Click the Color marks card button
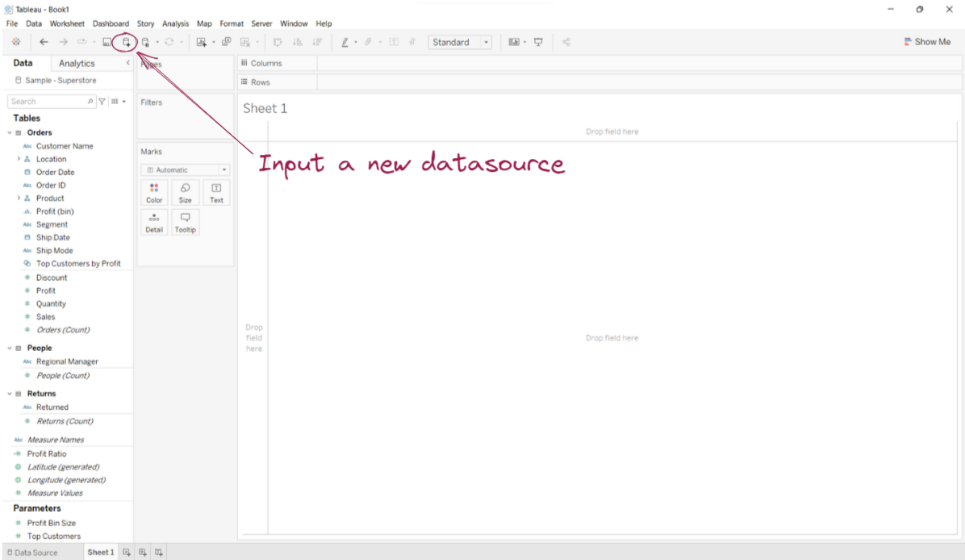The image size is (965, 560). click(154, 192)
